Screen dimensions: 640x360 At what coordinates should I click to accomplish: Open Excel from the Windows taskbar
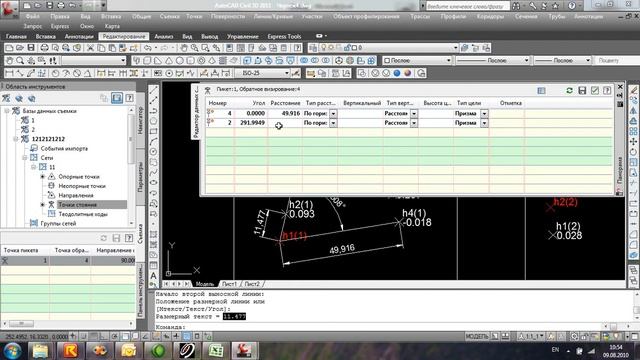(216, 350)
